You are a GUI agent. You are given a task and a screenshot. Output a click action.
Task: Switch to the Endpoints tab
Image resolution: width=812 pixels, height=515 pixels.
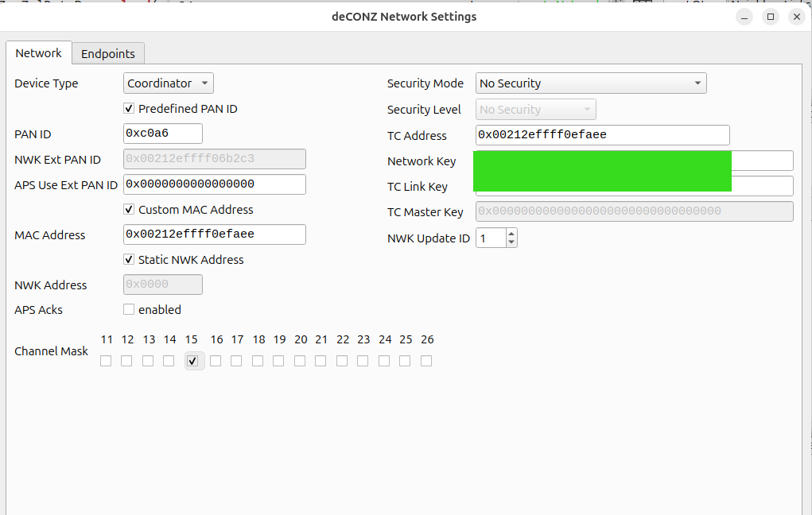click(107, 53)
